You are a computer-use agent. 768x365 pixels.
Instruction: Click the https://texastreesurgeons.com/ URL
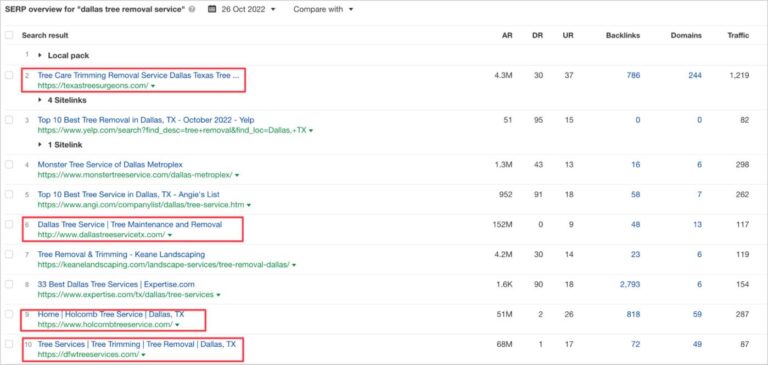coord(93,86)
